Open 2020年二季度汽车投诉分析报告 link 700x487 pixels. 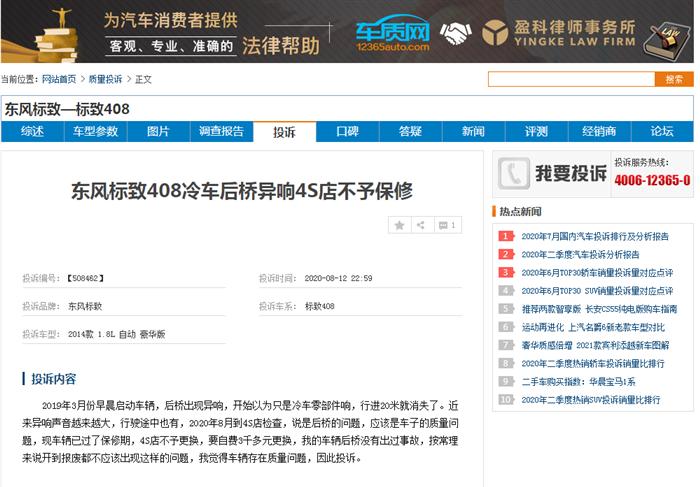coord(580,254)
